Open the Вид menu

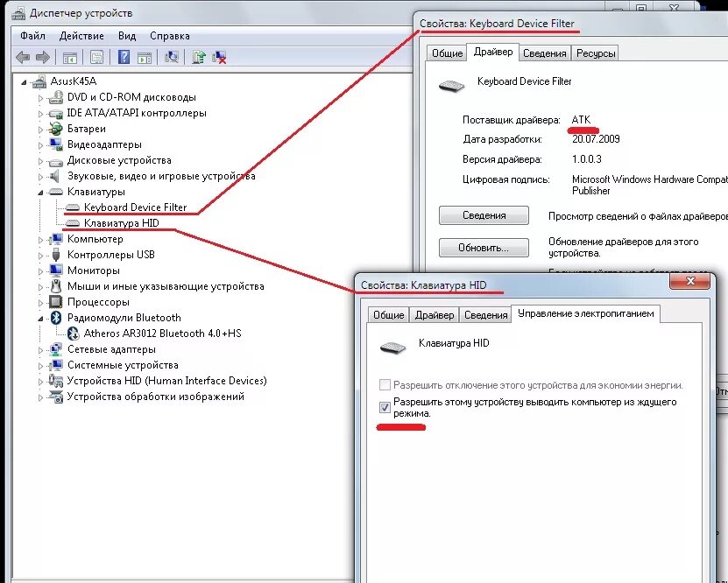[x=127, y=36]
